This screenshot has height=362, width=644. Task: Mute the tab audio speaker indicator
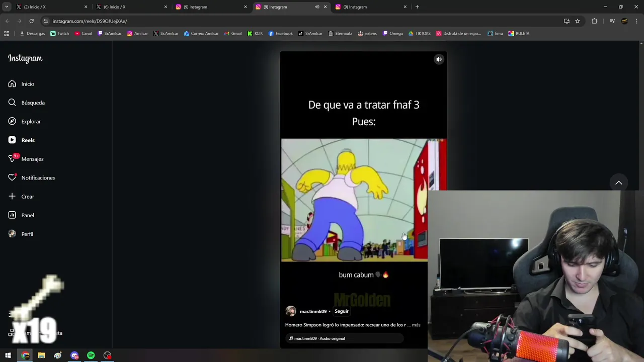(x=317, y=7)
